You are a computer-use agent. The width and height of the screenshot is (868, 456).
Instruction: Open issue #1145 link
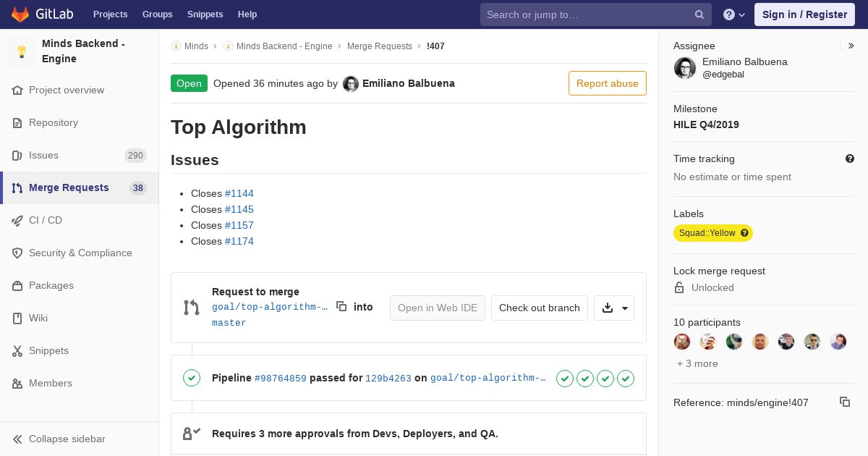pyautogui.click(x=239, y=209)
